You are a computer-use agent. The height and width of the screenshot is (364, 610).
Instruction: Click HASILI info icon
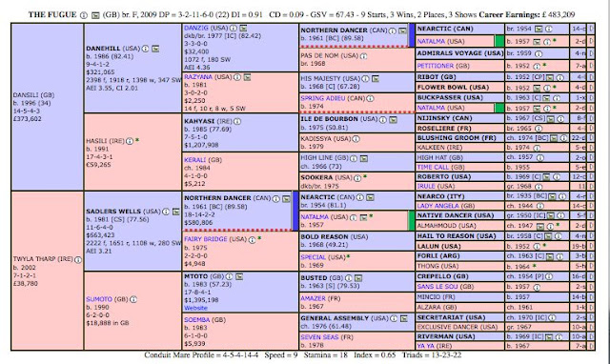130,141
